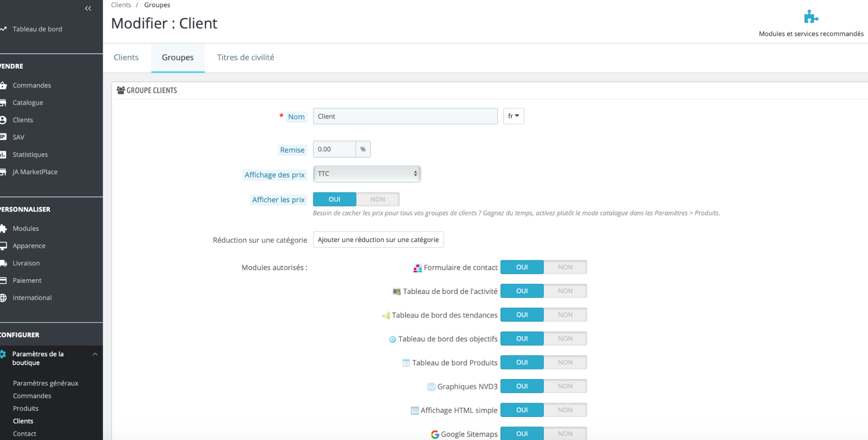Click the Afficher les prix label
Viewport: 868px width, 440px height.
(278, 200)
